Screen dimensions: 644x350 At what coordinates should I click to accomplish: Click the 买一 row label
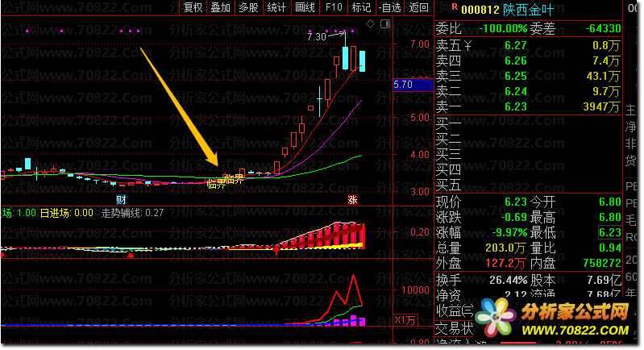[x=448, y=123]
